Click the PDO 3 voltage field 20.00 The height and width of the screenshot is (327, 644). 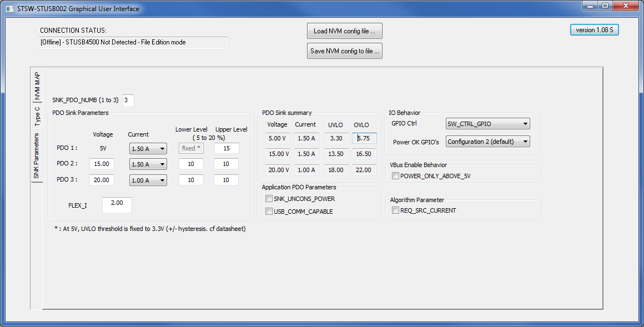tap(102, 180)
